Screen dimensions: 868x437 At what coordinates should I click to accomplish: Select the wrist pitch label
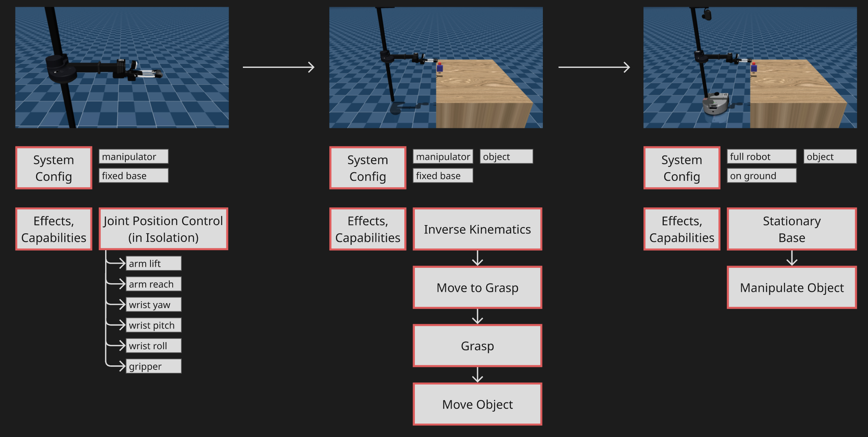[x=153, y=325]
